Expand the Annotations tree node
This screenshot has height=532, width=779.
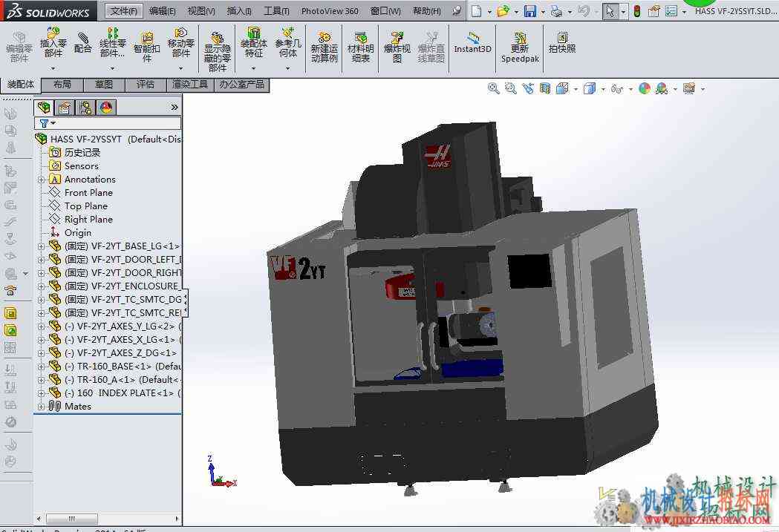pos(42,180)
